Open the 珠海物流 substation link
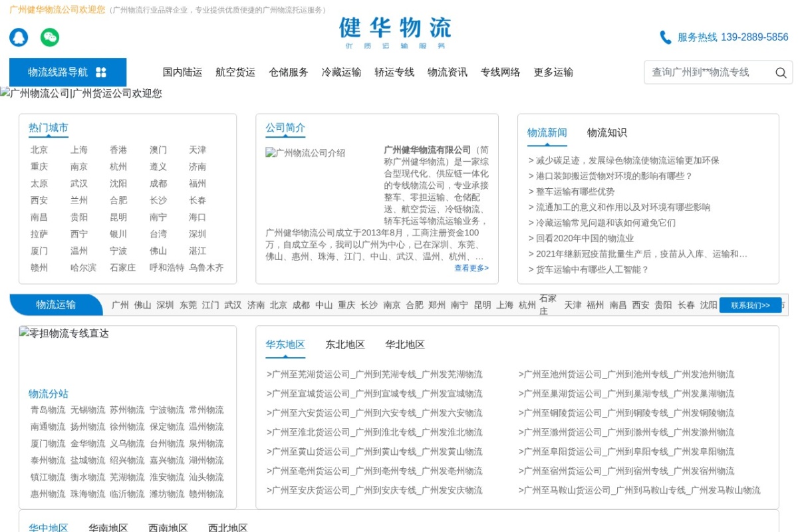 [88, 494]
